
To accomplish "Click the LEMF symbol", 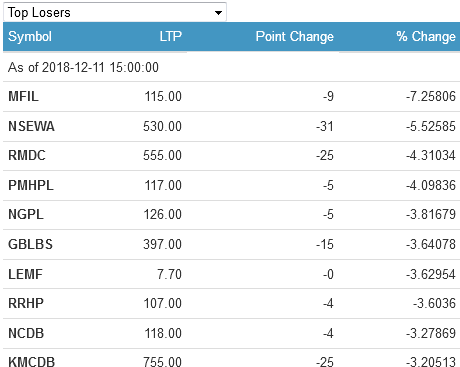I will [25, 274].
